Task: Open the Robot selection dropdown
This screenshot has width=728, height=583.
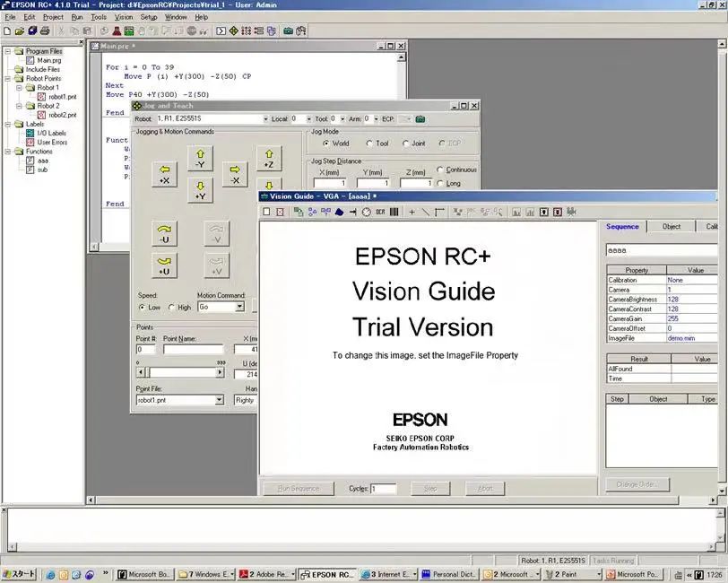Action: pyautogui.click(x=265, y=119)
